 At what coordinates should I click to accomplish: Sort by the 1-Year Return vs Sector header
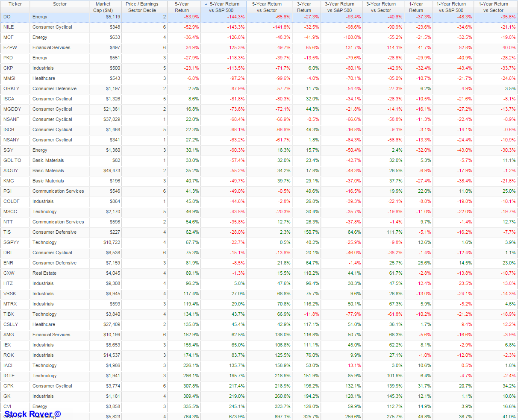pyautogui.click(x=494, y=6)
